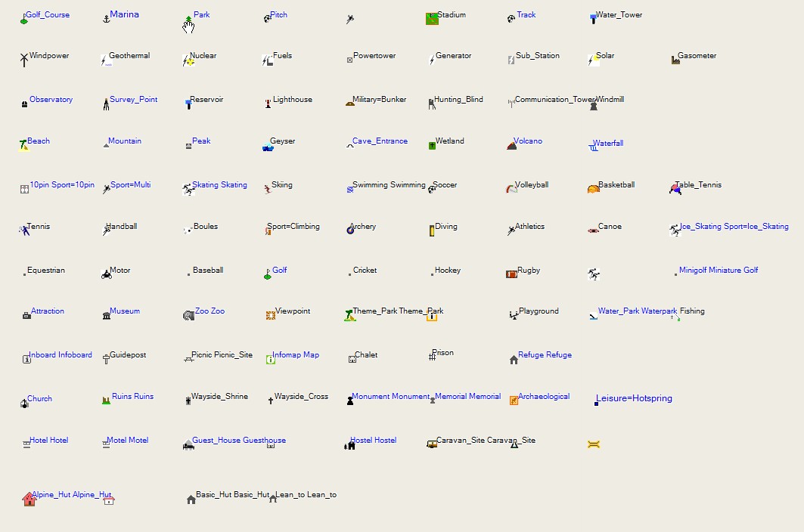Open the Guest_House Guesthouse link
The image size is (804, 532).
(x=239, y=441)
